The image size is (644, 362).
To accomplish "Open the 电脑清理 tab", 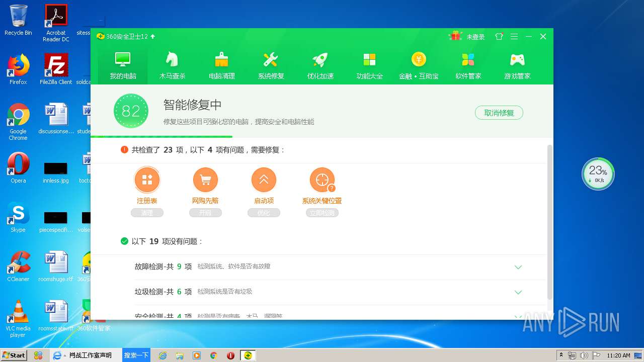I will click(221, 65).
